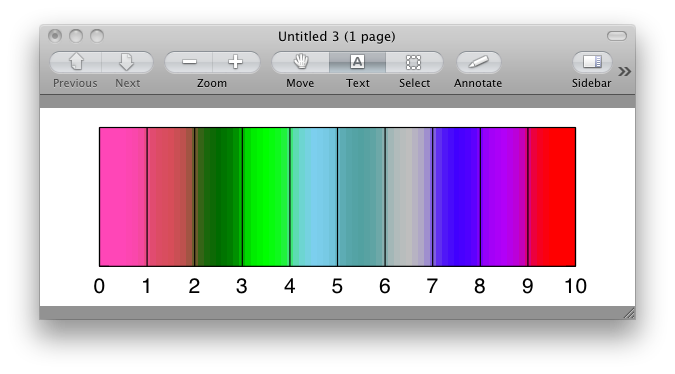Click the gray lavender band 6 to 7
Image resolution: width=675 pixels, height=374 pixels.
tap(409, 197)
